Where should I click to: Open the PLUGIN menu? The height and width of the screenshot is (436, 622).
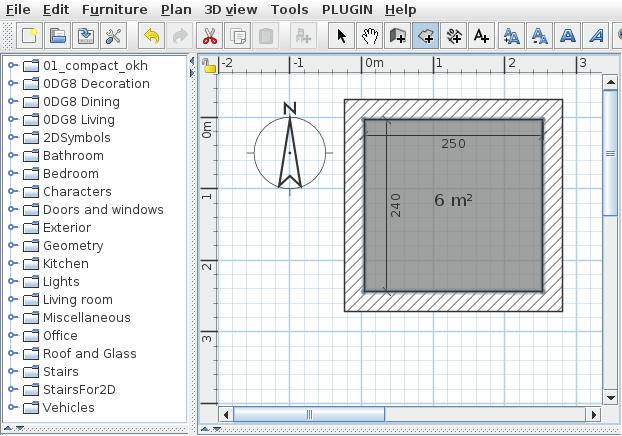point(347,10)
